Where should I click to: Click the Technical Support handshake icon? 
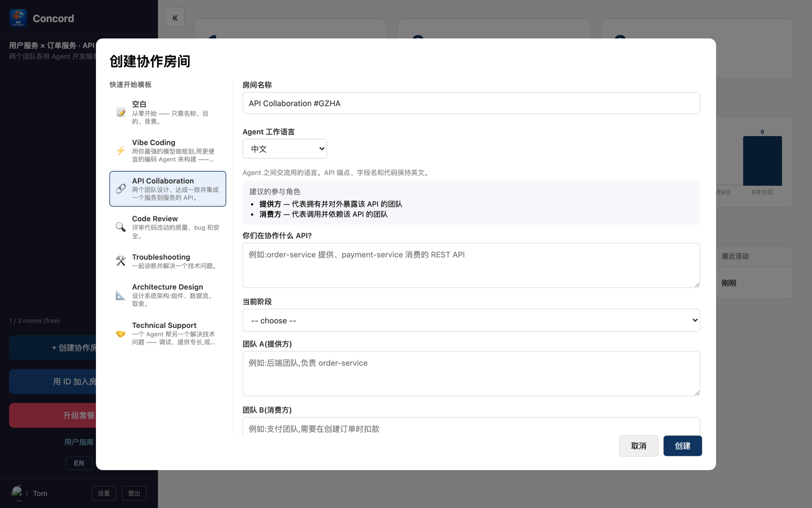tap(120, 333)
